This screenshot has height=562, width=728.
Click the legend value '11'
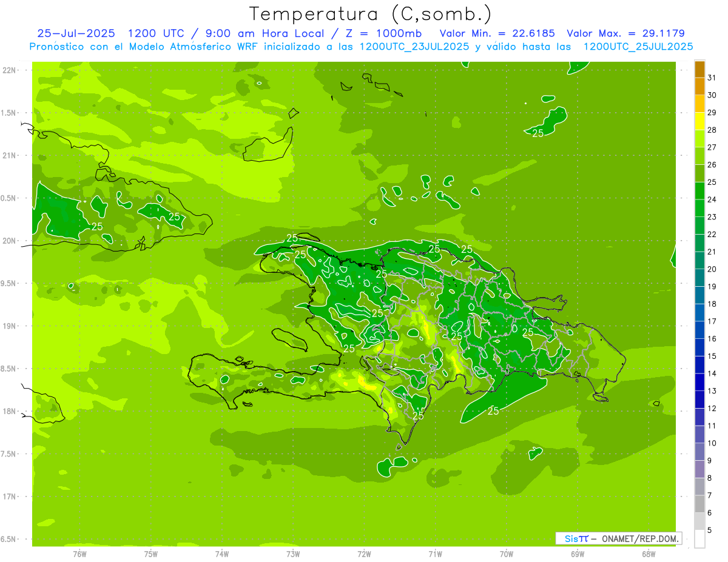click(712, 426)
